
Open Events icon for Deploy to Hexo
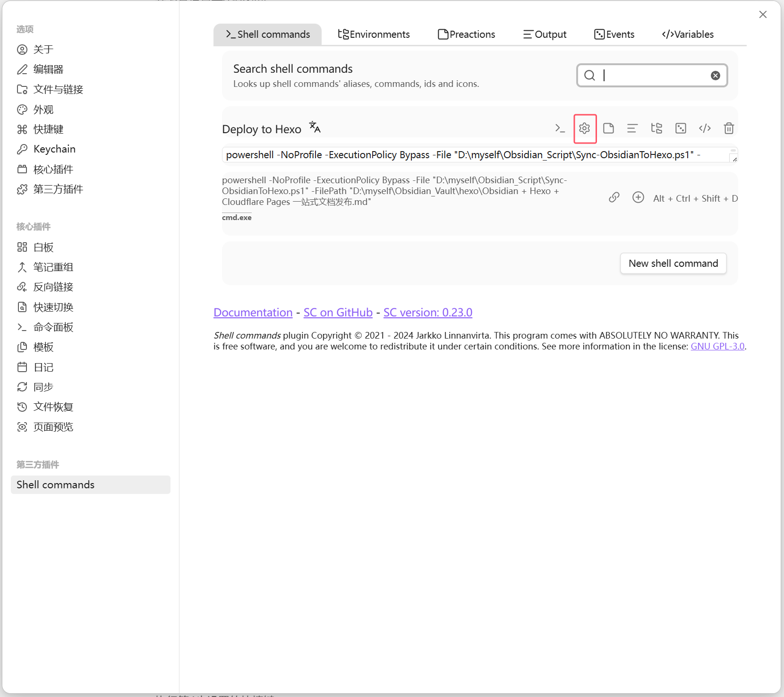tap(681, 128)
